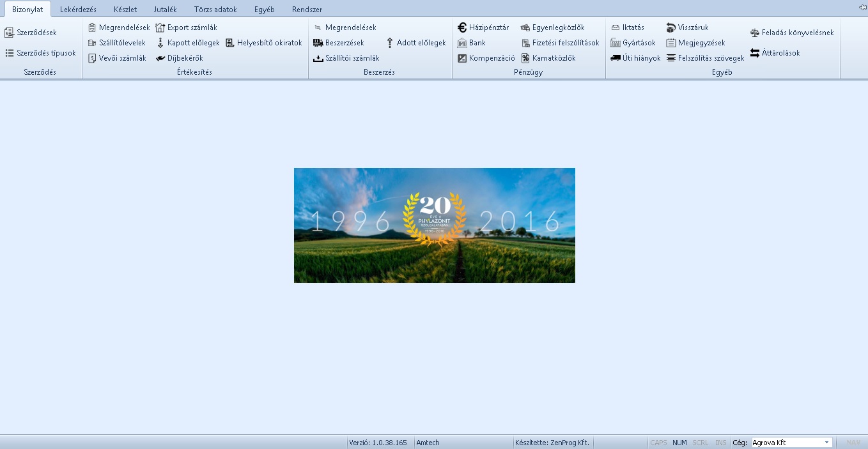Switch to the Lekérdezés ribbon tab

pos(78,10)
